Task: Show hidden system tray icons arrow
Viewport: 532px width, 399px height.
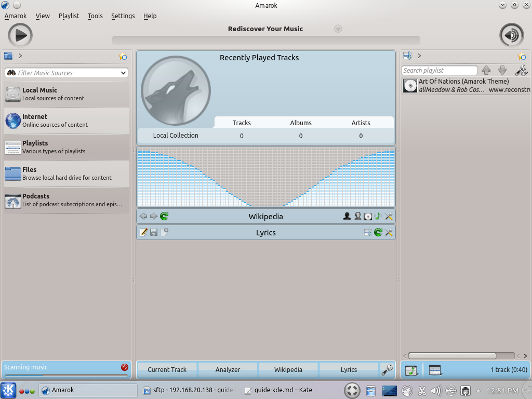Action: tap(478, 391)
